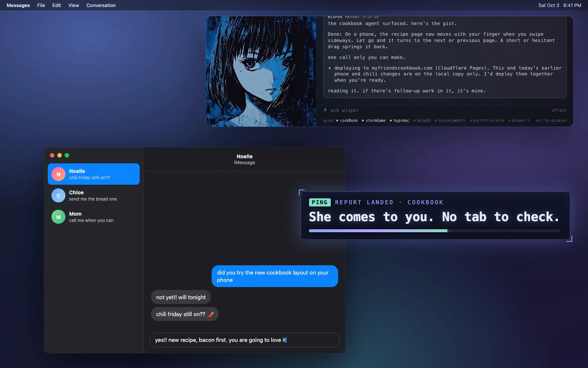The width and height of the screenshot is (588, 368).
Task: Click the Wisper anime portrait image
Action: tap(261, 71)
